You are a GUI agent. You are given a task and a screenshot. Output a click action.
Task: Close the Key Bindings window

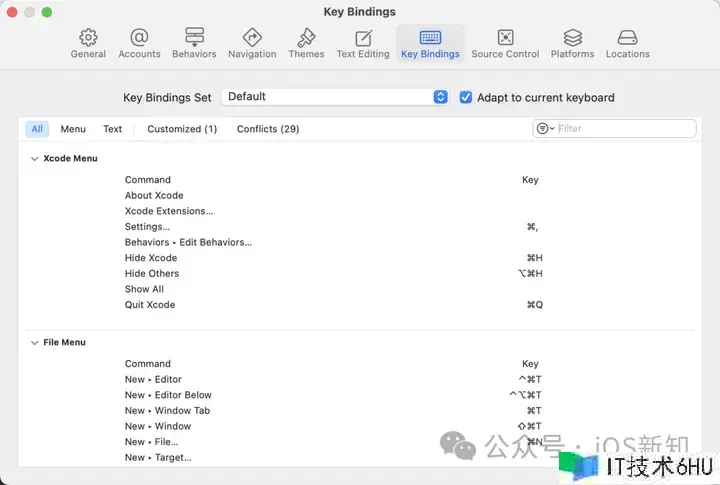12,12
